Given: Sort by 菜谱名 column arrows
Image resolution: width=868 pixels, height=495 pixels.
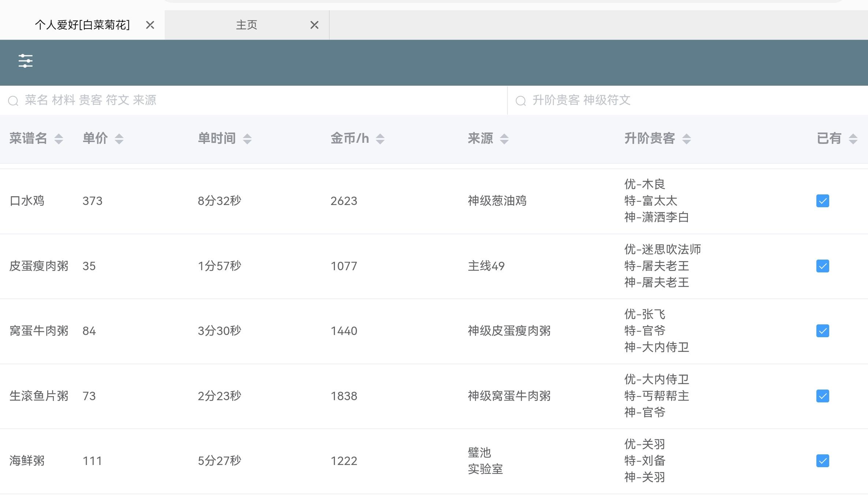Looking at the screenshot, I should 59,139.
